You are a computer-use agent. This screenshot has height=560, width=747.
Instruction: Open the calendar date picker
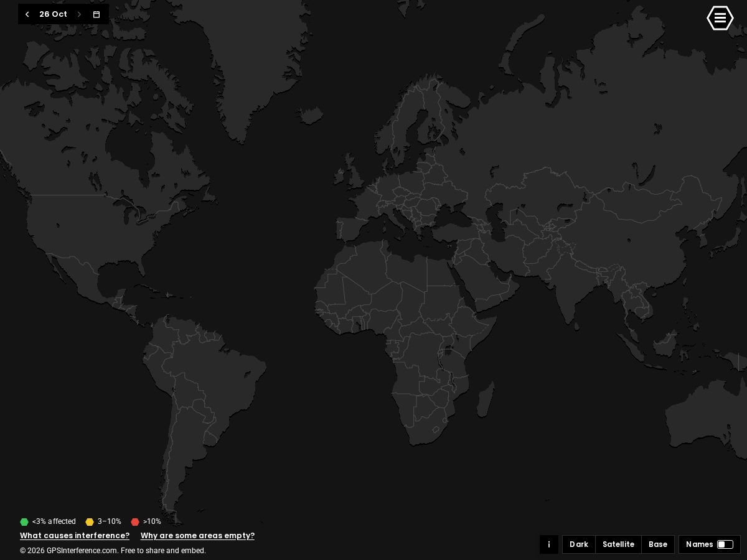96,14
